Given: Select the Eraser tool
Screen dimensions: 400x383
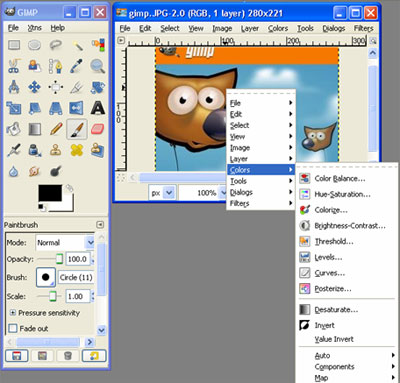Looking at the screenshot, I should (x=98, y=129).
